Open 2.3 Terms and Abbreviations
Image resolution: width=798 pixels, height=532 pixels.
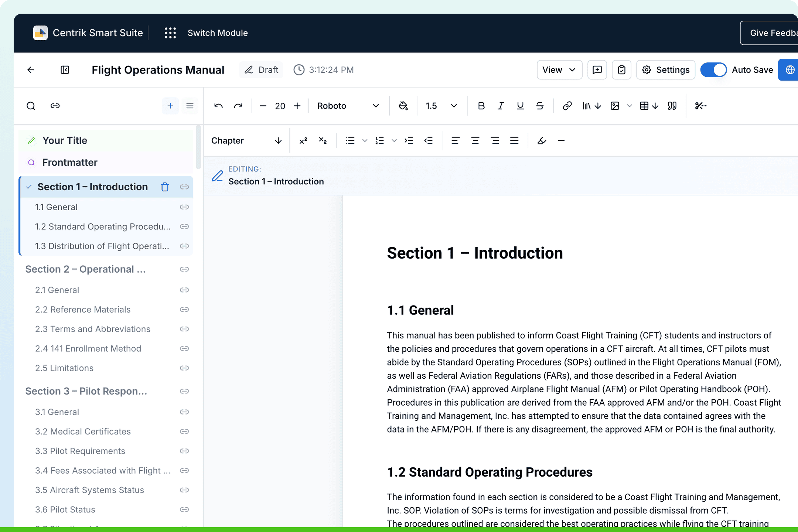(93, 329)
